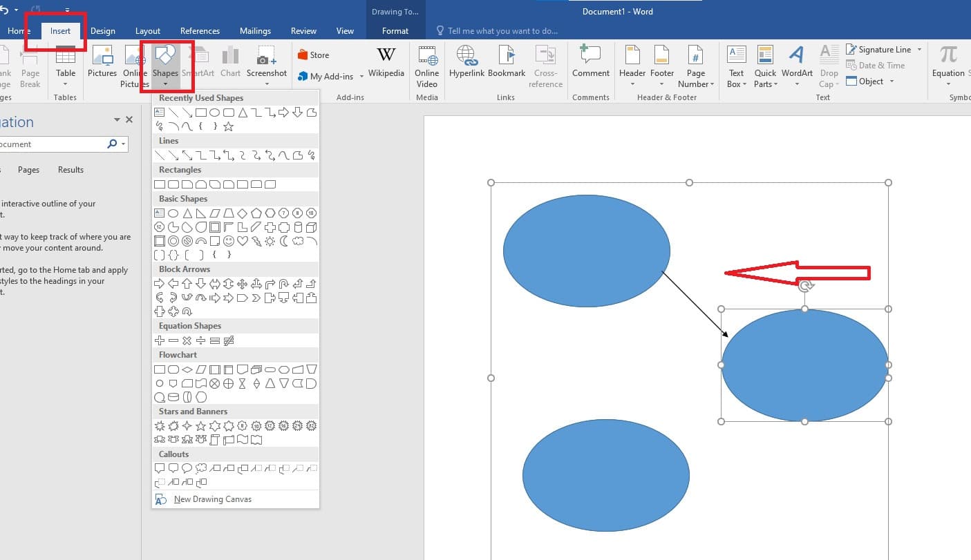The height and width of the screenshot is (560, 971).
Task: Choose the Chevron block arrow shape
Action: (x=256, y=298)
